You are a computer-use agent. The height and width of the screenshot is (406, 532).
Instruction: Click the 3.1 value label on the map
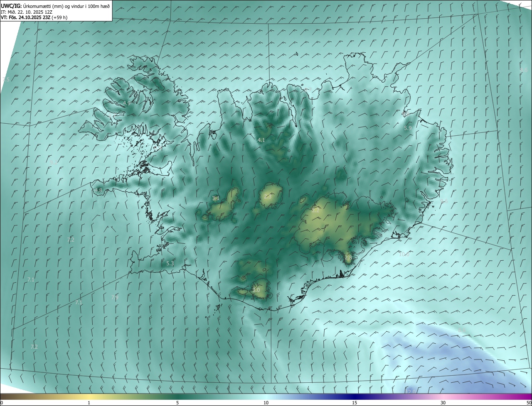point(216,198)
